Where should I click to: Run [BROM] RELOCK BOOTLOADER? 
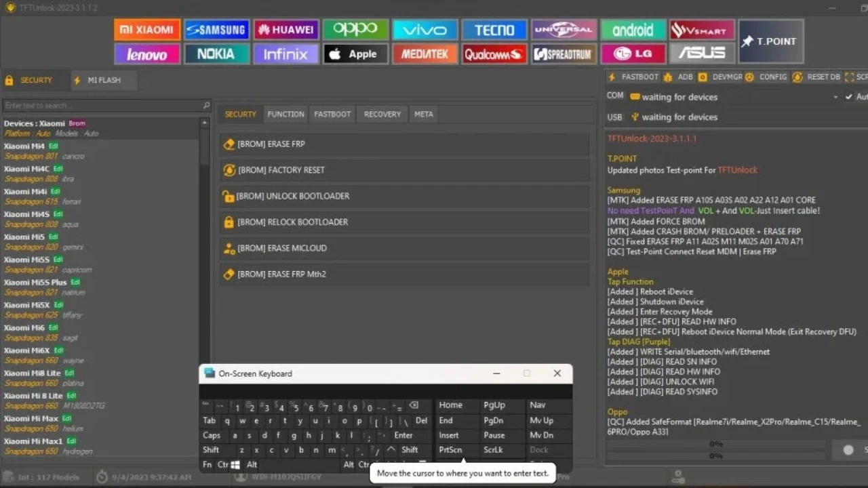[x=404, y=222]
